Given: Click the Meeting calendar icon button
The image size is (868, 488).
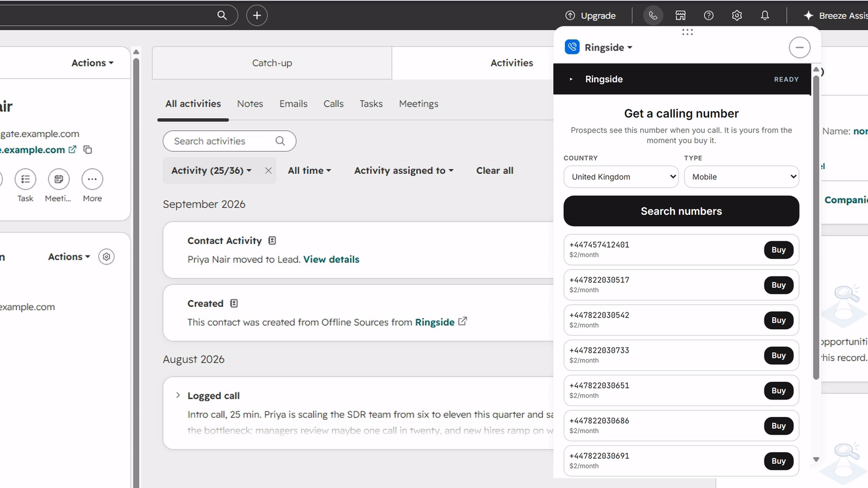Looking at the screenshot, I should click(x=59, y=179).
